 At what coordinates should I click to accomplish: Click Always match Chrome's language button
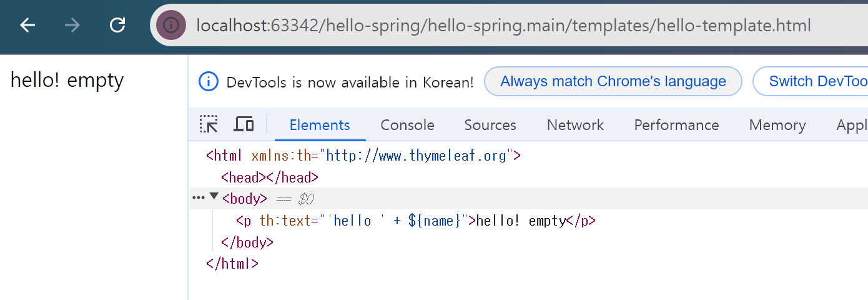[613, 81]
